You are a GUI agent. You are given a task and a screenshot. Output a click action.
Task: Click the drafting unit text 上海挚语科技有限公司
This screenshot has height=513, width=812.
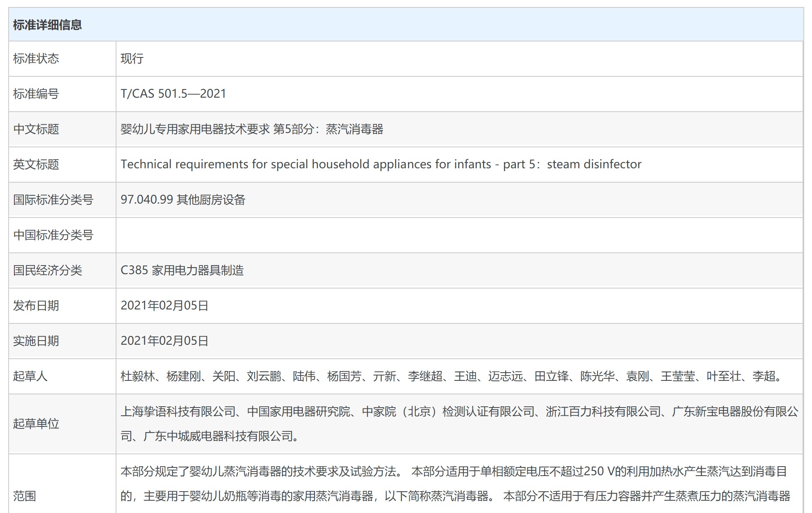[178, 412]
